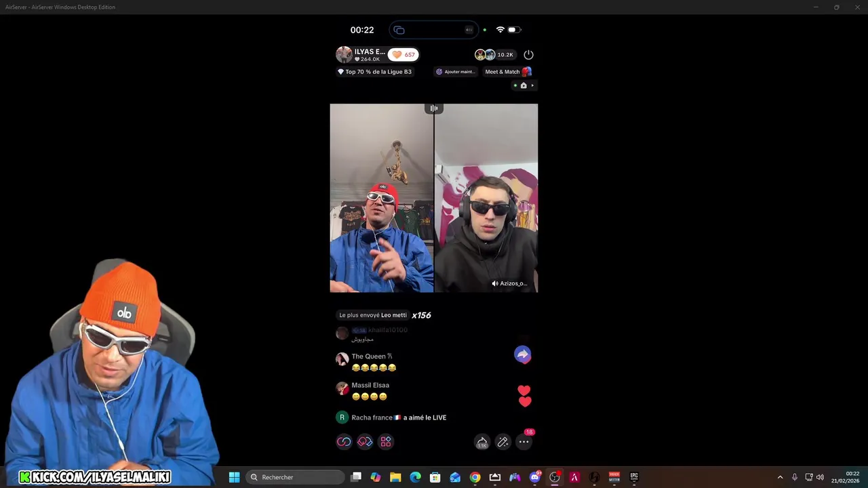
Task: End the live with the power icon
Action: tap(528, 55)
